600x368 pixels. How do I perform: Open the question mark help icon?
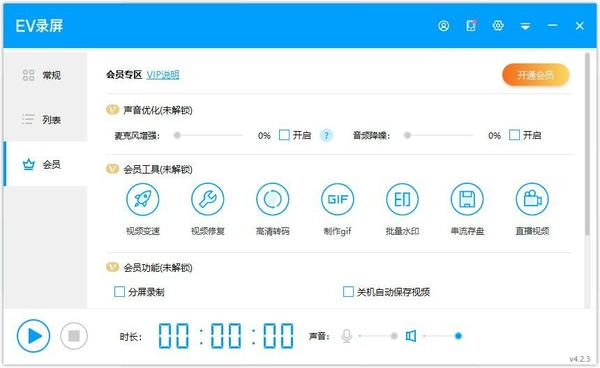tap(326, 135)
